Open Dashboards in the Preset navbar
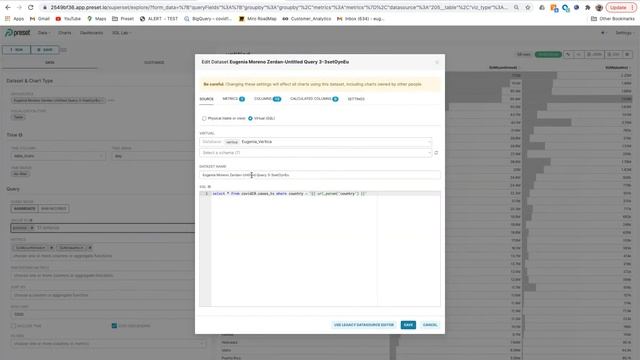Screen dimensions: 640x360 [91, 33]
